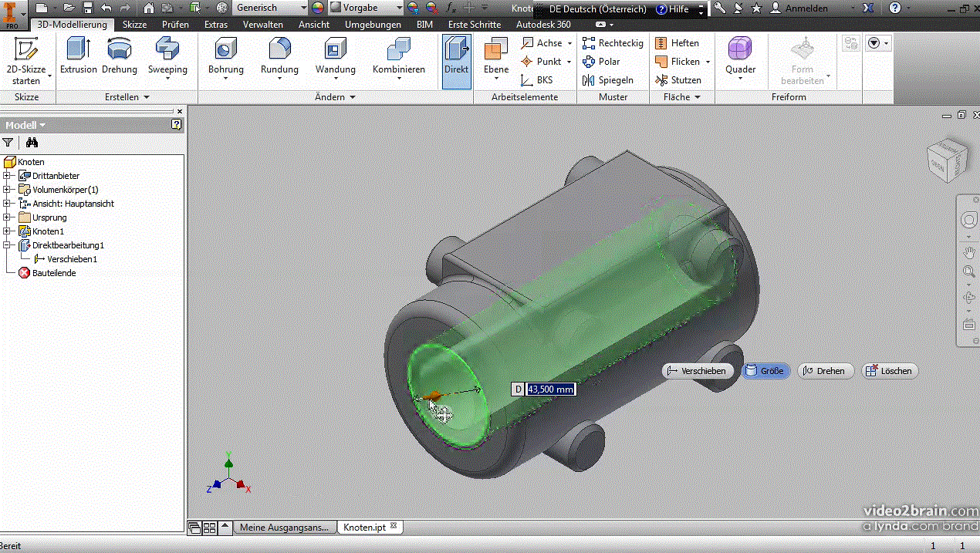Open the Generisch material dropdown

[x=269, y=8]
